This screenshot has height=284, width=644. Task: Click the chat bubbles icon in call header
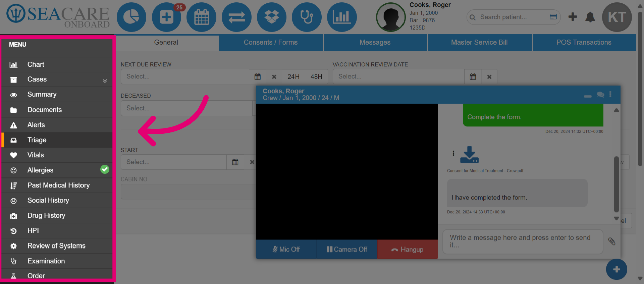[601, 95]
